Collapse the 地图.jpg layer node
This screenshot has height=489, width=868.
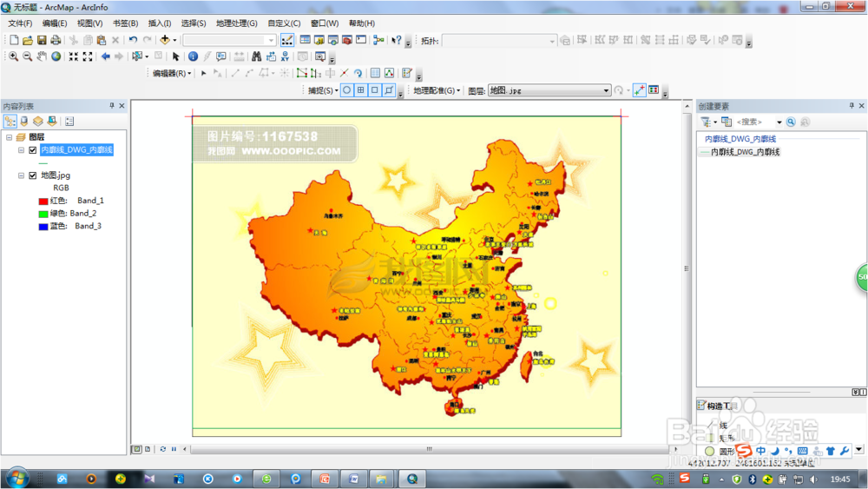coord(21,175)
